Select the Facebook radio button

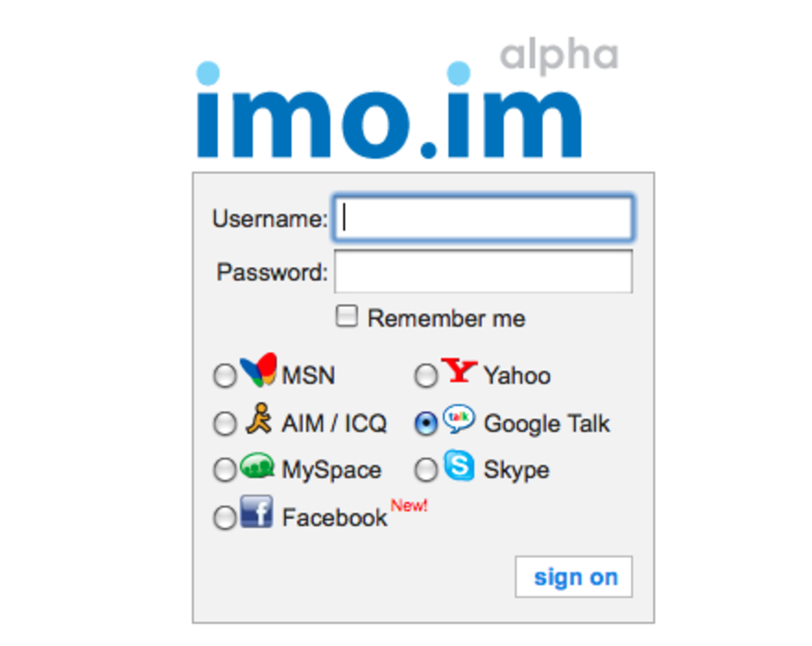(x=225, y=518)
